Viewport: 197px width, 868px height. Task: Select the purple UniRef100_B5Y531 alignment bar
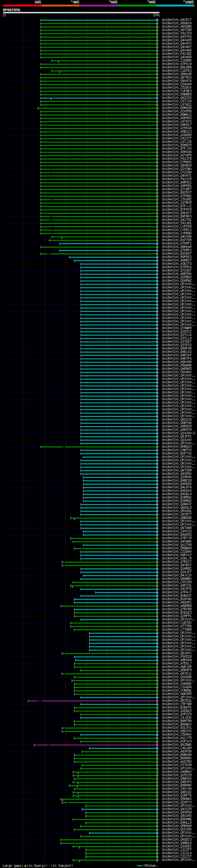point(93,700)
